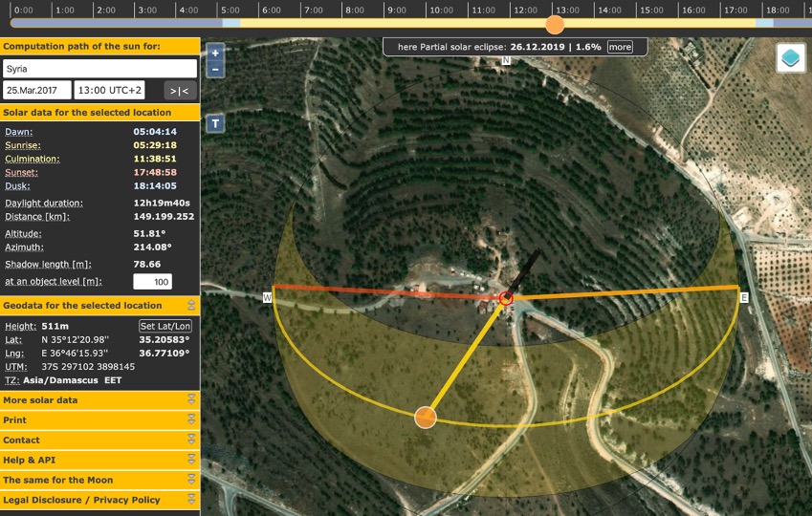812x516 pixels.
Task: Select the 36.77109° longitude value
Action: pos(165,353)
